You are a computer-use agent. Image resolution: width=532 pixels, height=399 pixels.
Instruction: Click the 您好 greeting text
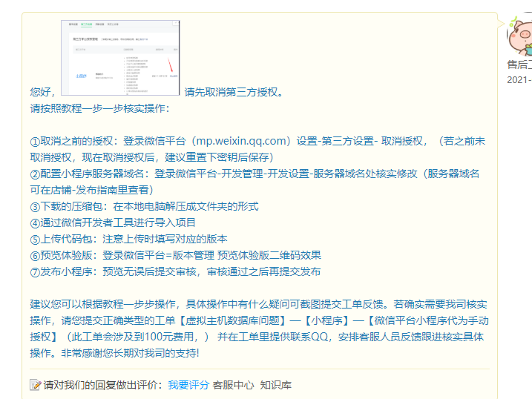[x=42, y=92]
